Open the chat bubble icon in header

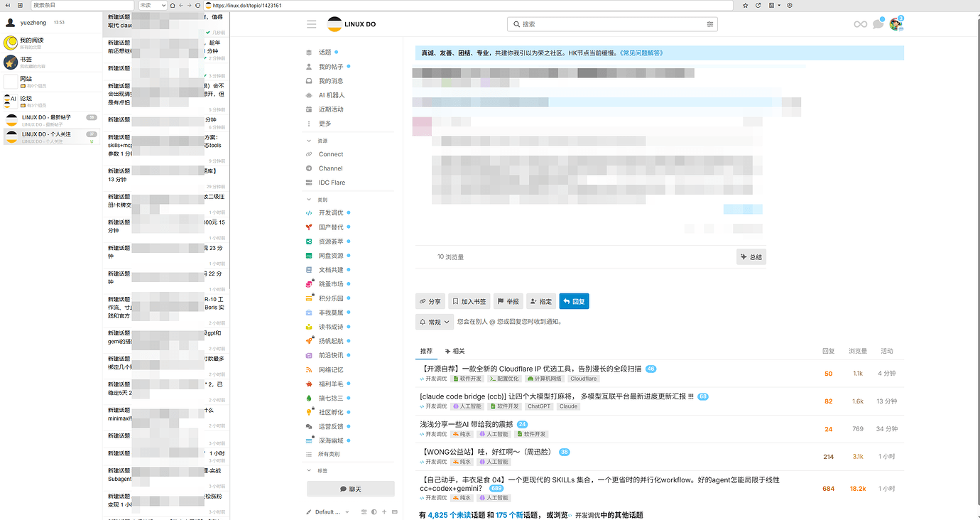tap(878, 24)
